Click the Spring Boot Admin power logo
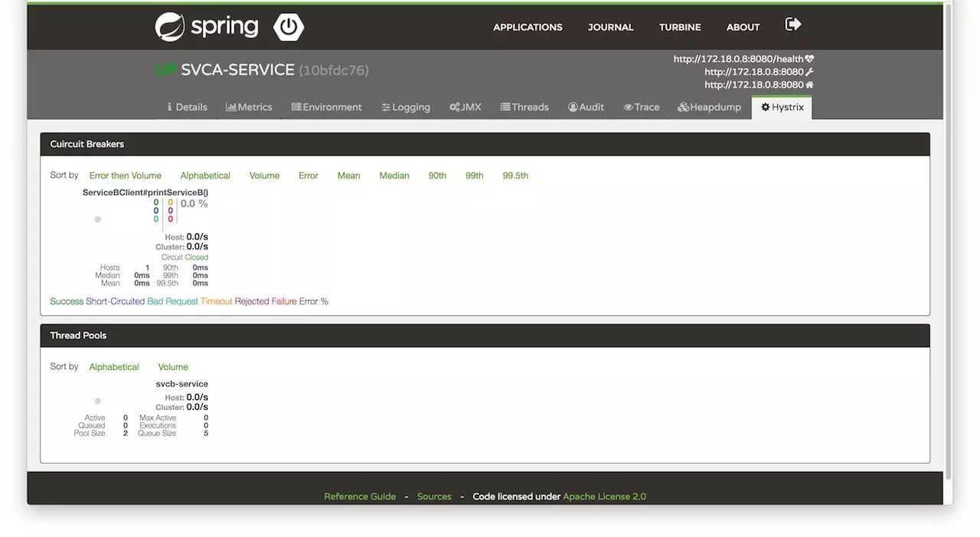This screenshot has height=537, width=980. click(289, 28)
